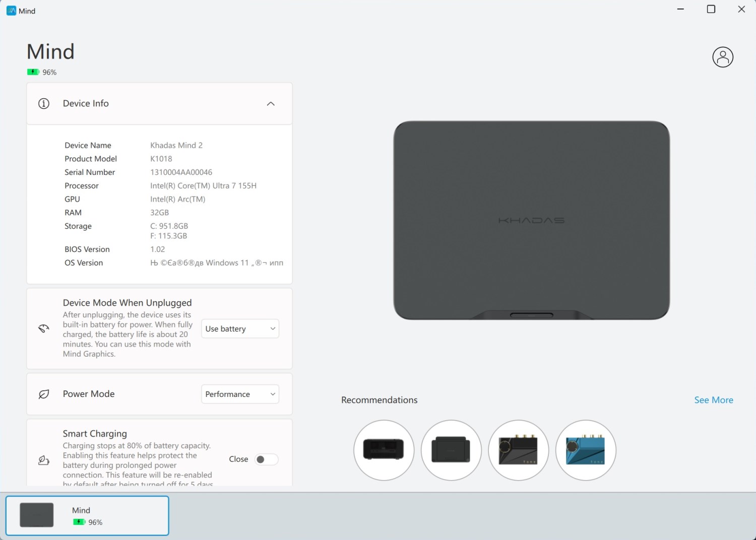
Task: Minimize the Mind window
Action: point(680,9)
